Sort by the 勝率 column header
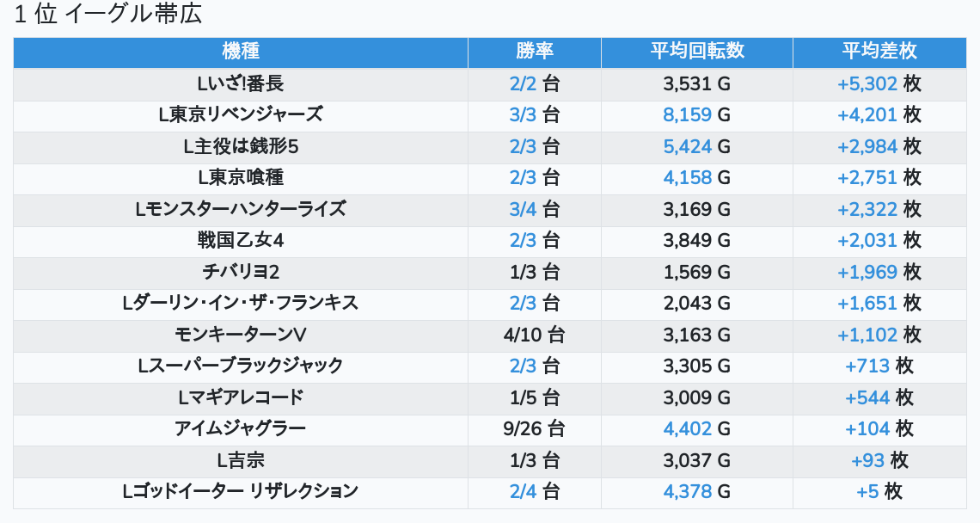980x523 pixels. click(x=534, y=52)
